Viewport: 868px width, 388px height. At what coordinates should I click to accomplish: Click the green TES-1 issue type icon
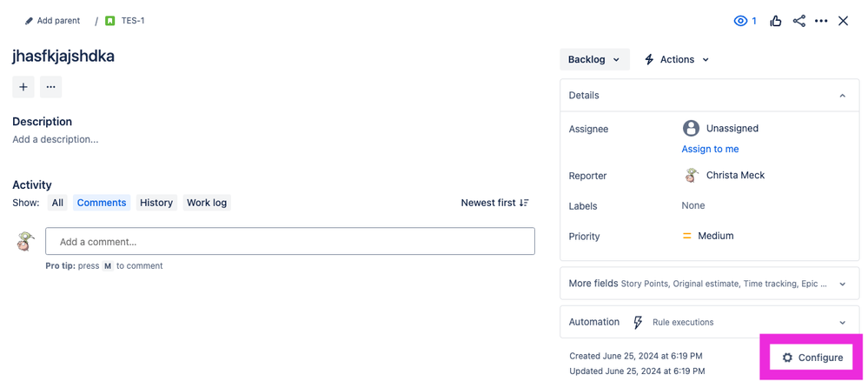(109, 21)
